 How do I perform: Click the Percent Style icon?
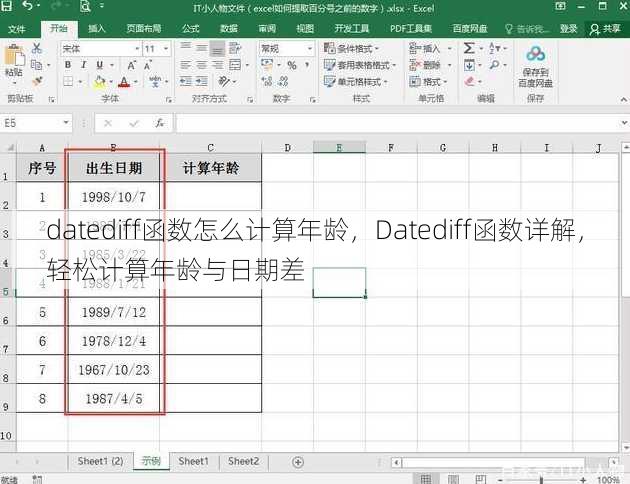(292, 65)
